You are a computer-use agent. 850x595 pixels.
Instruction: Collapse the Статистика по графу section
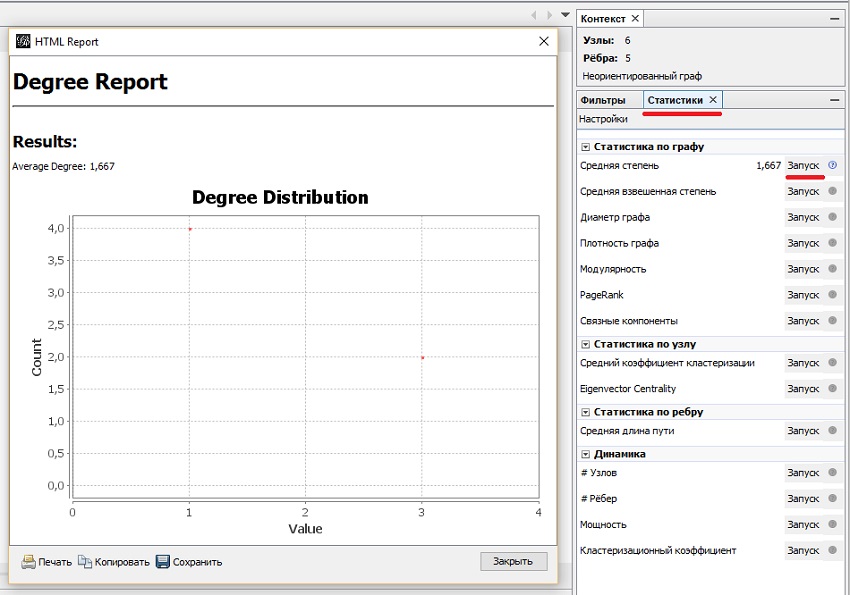(585, 147)
